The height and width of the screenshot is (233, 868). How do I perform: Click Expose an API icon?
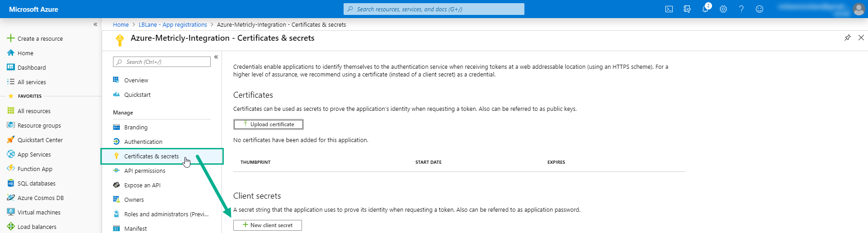pyautogui.click(x=116, y=185)
